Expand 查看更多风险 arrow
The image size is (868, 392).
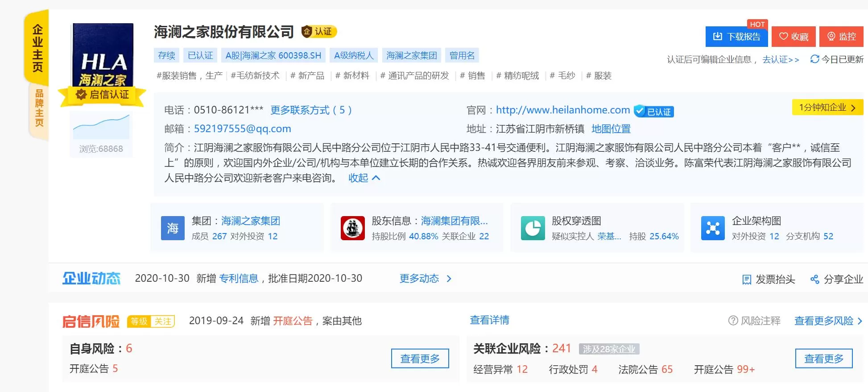860,321
